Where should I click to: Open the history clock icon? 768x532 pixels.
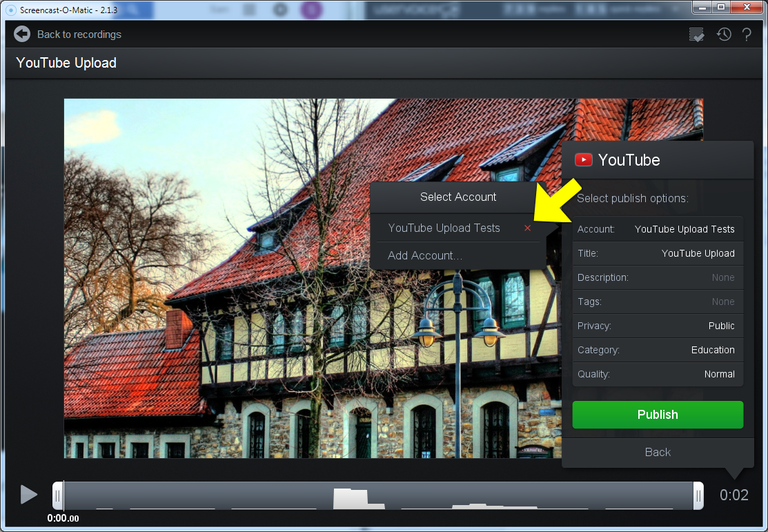[724, 35]
